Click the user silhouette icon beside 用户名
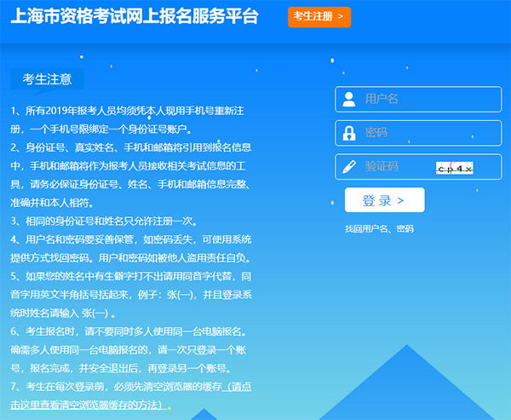The height and width of the screenshot is (420, 511). 349,100
